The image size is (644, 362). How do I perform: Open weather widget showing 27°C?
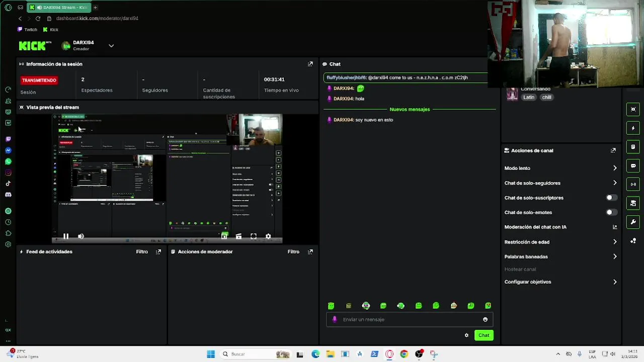tap(23, 354)
